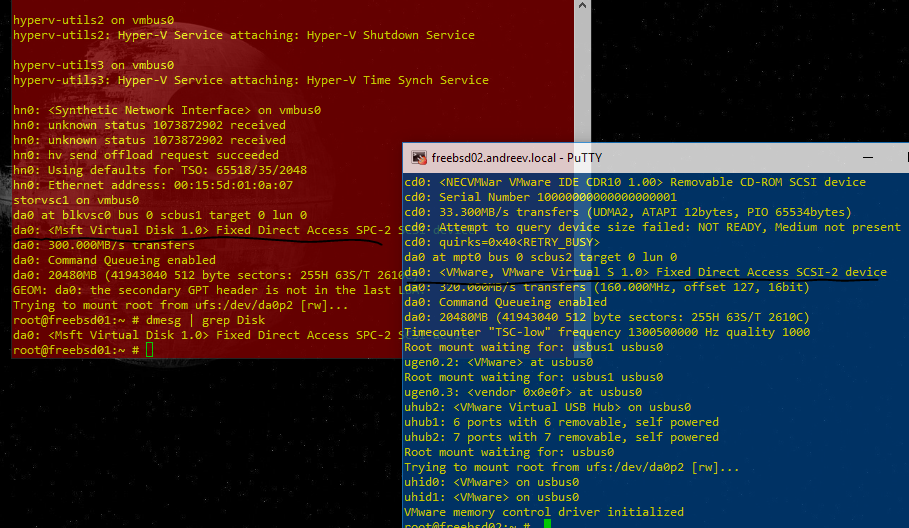The image size is (909, 528).
Task: Click 'da0 at blkvsc0 bus 0 scbus1 target 0 lun 0'
Action: pos(160,215)
